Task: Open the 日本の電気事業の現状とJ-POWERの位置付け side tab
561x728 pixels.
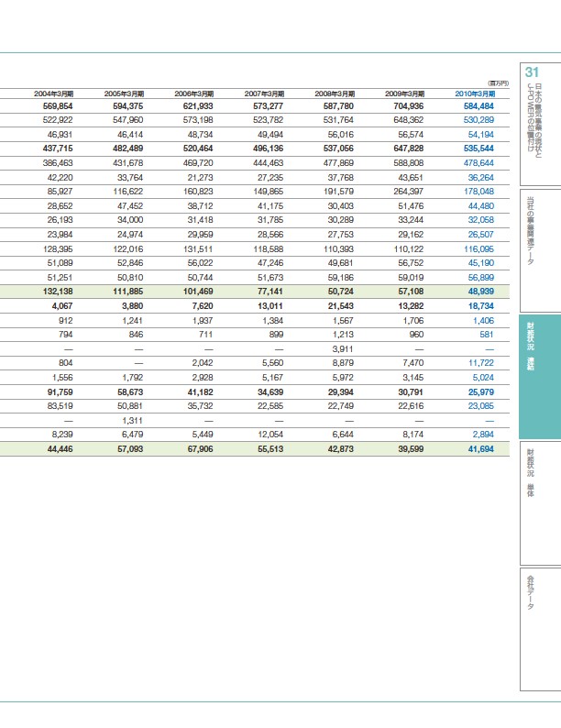Action: (540, 125)
